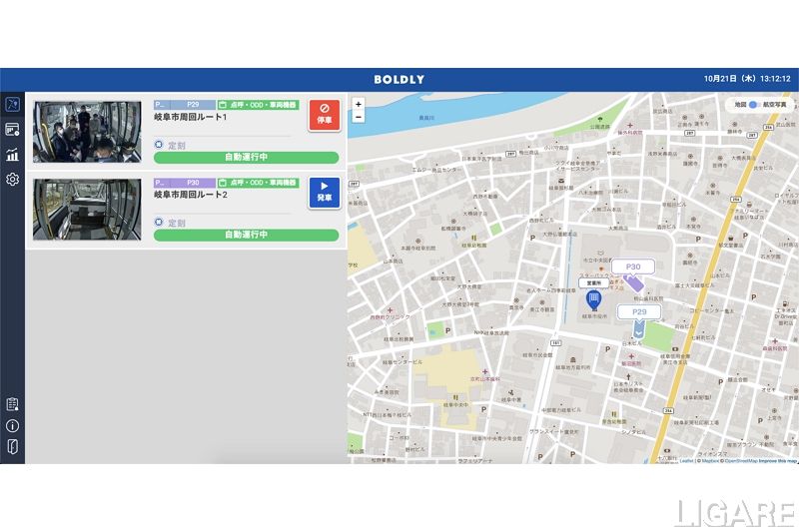The width and height of the screenshot is (799, 532).
Task: Click the logout door icon
Action: coord(12,446)
